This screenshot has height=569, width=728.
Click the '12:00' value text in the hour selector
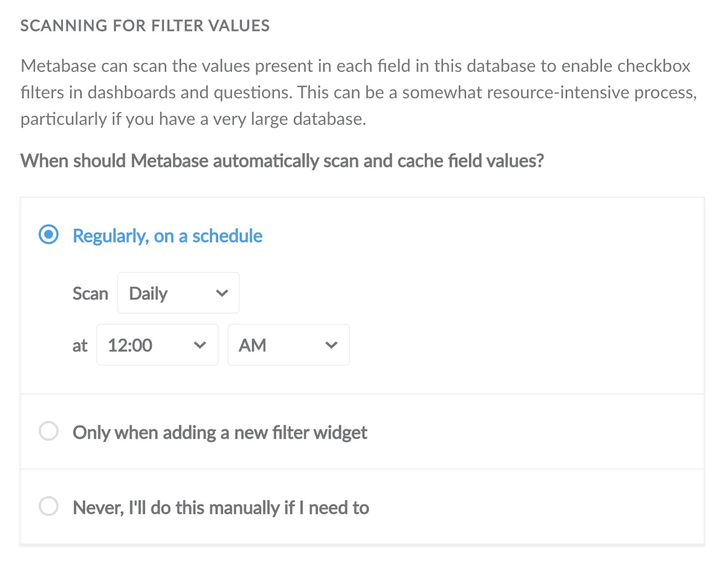[130, 345]
